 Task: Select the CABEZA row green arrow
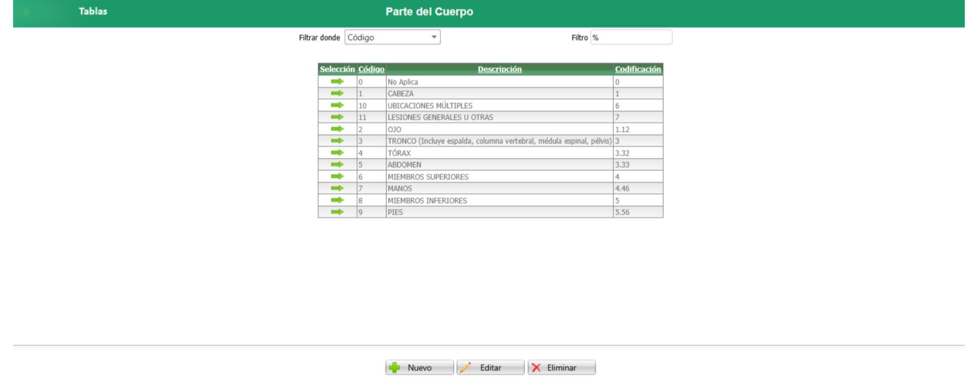coord(337,93)
